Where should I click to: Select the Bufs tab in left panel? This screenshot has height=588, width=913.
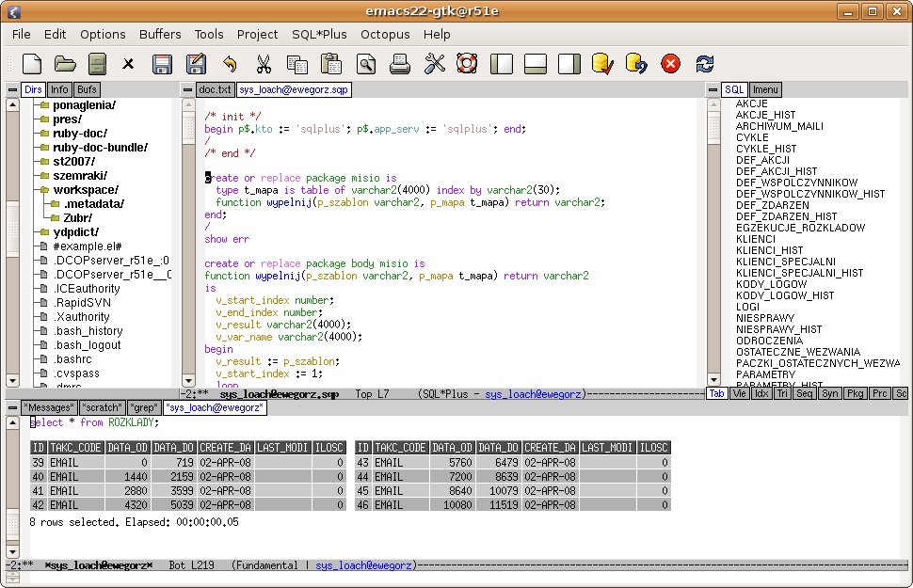pos(88,89)
